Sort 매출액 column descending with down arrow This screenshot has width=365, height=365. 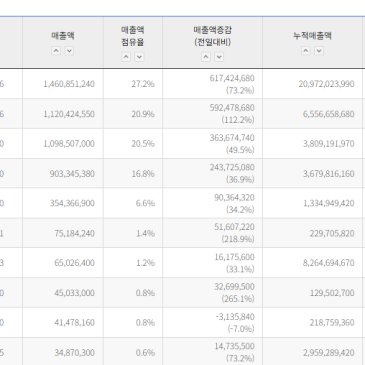[69, 51]
